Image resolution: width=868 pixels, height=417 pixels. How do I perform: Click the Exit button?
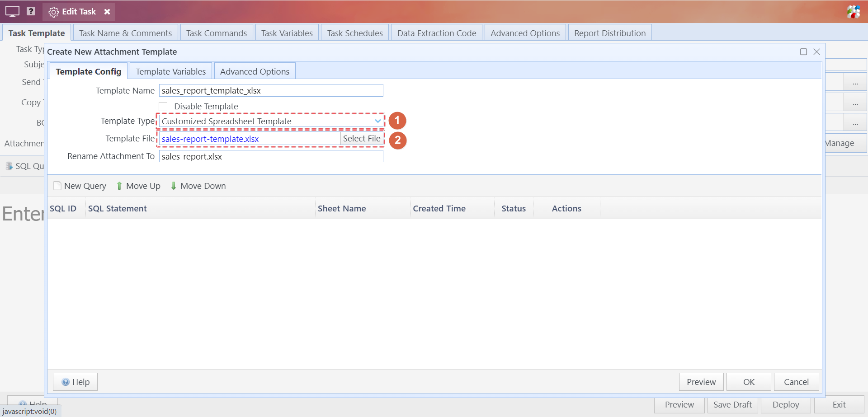(x=839, y=405)
